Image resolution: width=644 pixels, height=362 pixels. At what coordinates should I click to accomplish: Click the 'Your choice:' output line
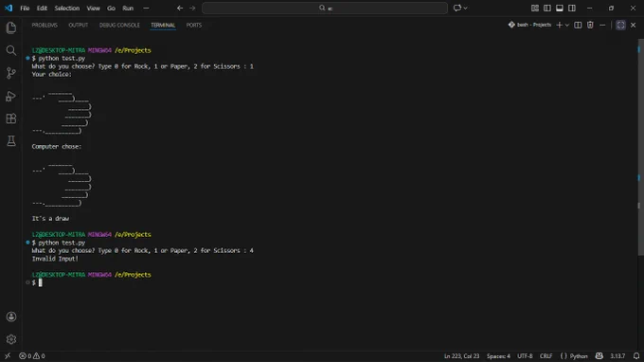(x=51, y=74)
